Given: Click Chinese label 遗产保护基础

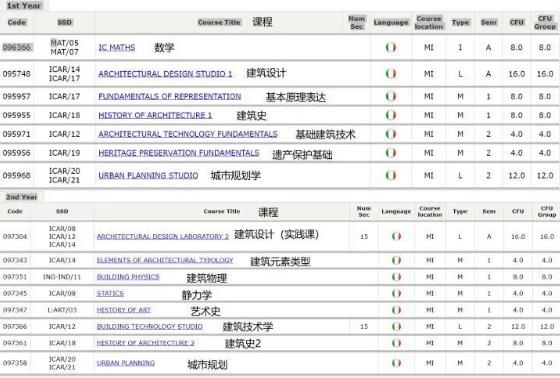Looking at the screenshot, I should tap(302, 155).
